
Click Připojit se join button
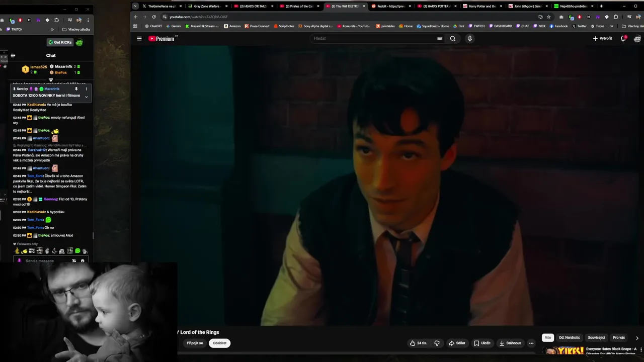click(x=195, y=343)
